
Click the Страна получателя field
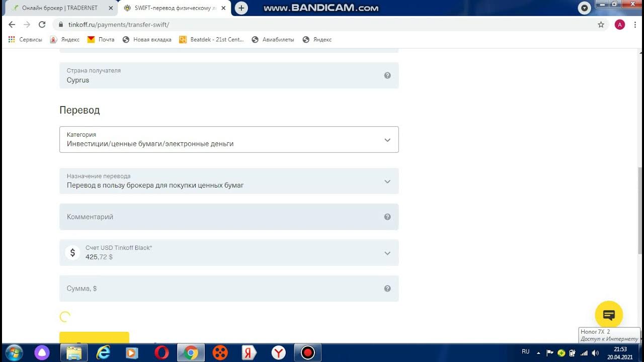click(229, 75)
